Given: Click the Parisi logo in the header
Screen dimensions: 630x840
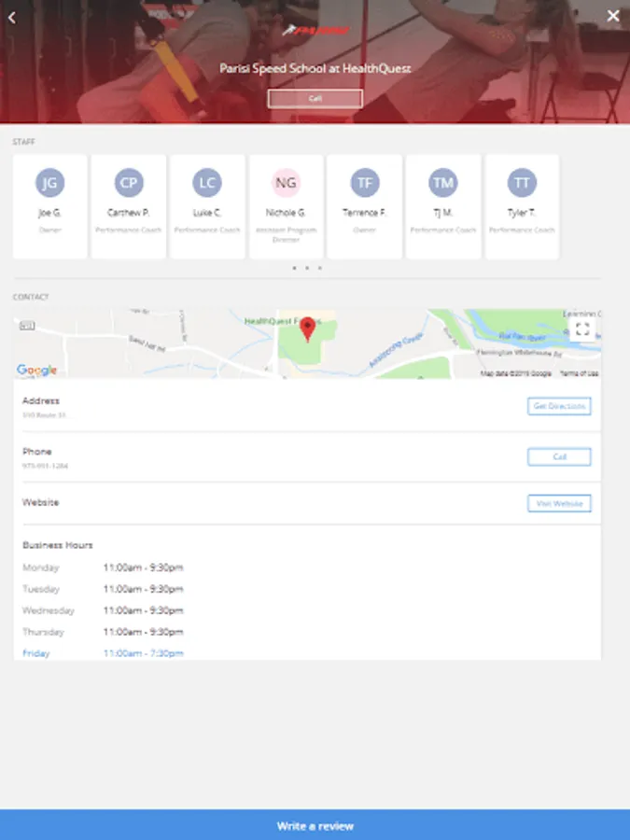Looking at the screenshot, I should [x=315, y=30].
